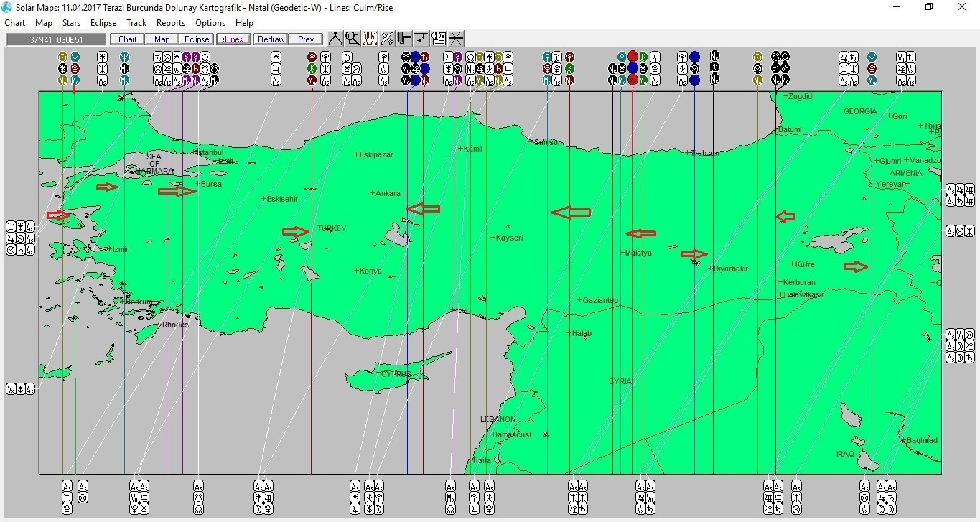The height and width of the screenshot is (522, 980).
Task: Toggle the Lines toolbar button
Action: click(x=233, y=39)
